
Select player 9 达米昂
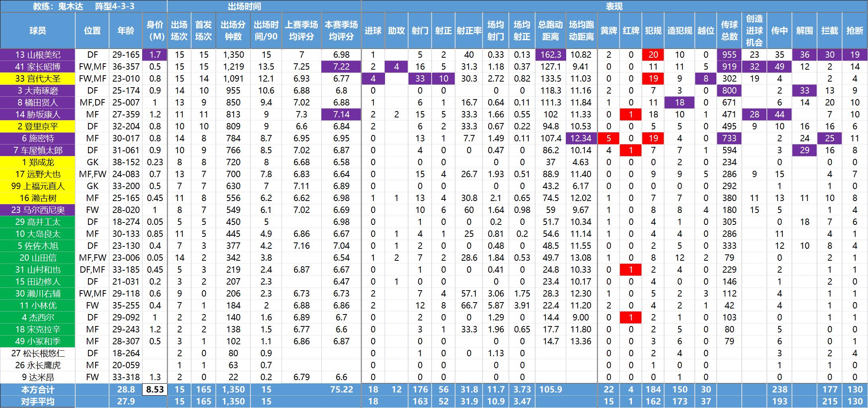click(x=38, y=377)
